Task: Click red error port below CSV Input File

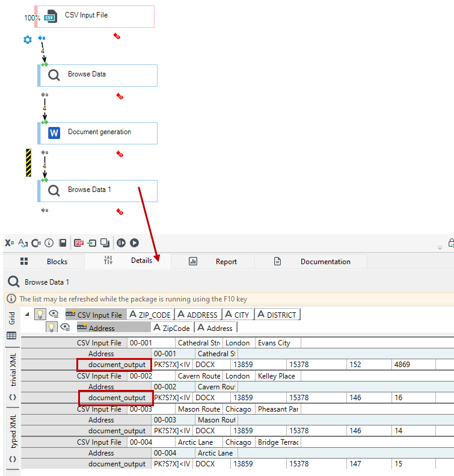Action: pos(117,37)
